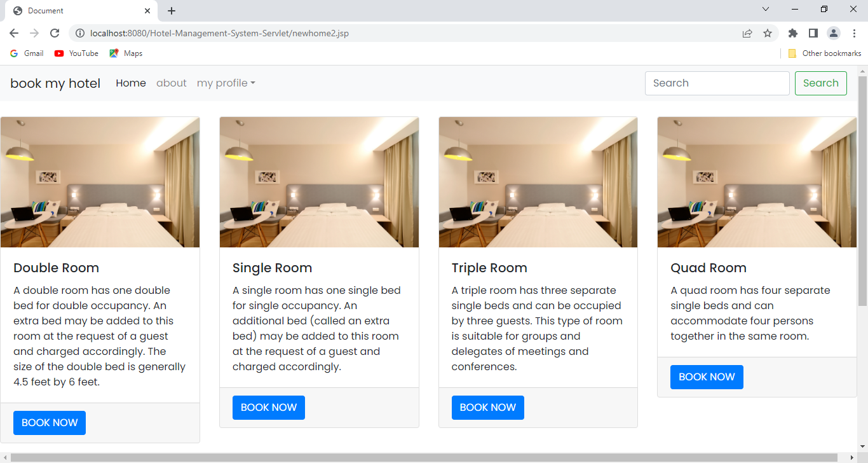Select the Triple Room heading
The height and width of the screenshot is (463, 868).
pos(489,268)
